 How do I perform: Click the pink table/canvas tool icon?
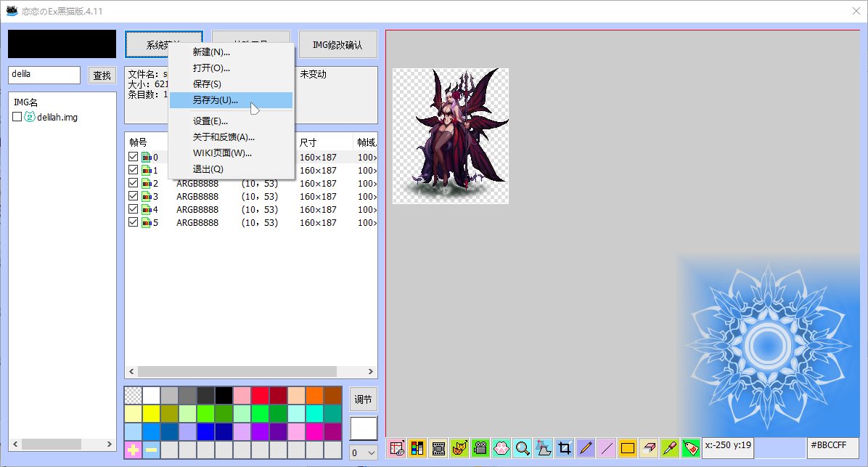(x=396, y=448)
